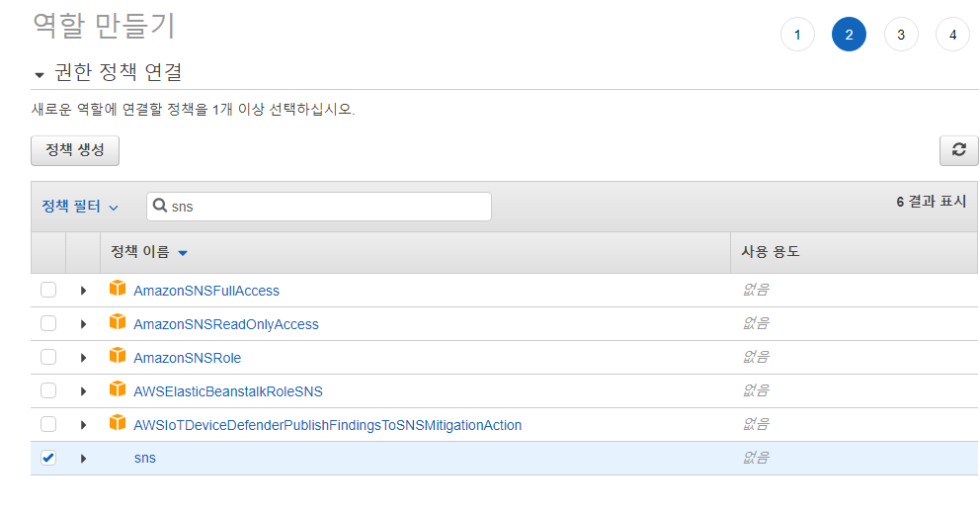This screenshot has height=515, width=980.
Task: Go to wizard step 1
Action: pos(797,35)
